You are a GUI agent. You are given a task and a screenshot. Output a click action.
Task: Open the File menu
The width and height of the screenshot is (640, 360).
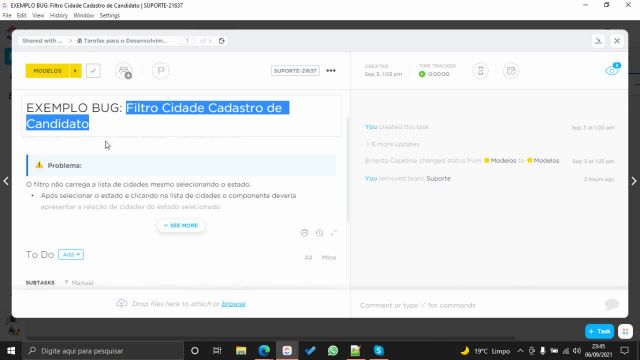tap(7, 16)
